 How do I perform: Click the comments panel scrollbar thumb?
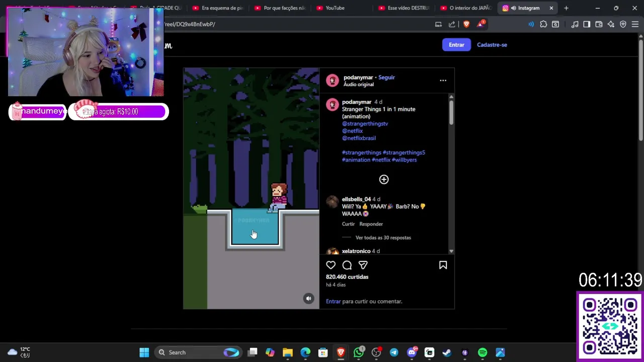click(x=451, y=112)
